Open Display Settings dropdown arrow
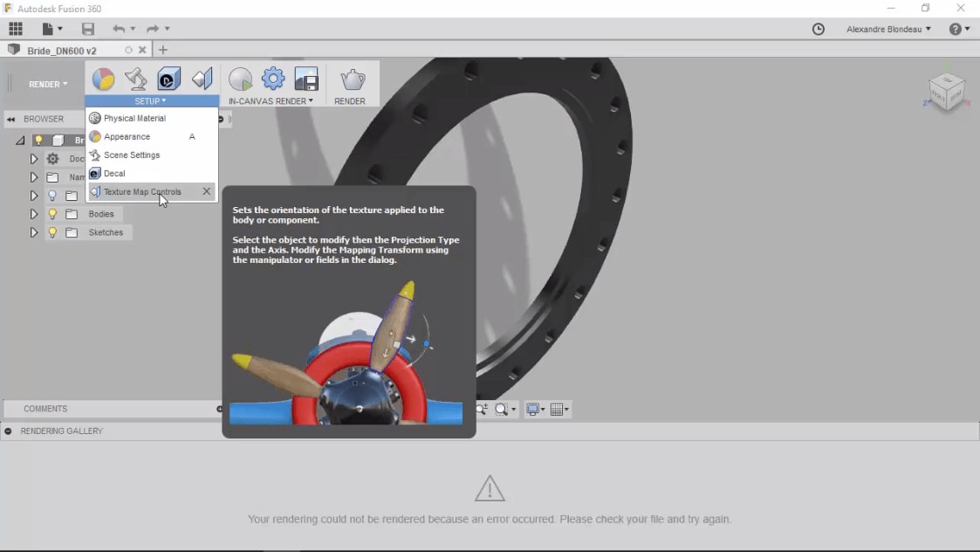This screenshot has width=980, height=552. (x=543, y=410)
